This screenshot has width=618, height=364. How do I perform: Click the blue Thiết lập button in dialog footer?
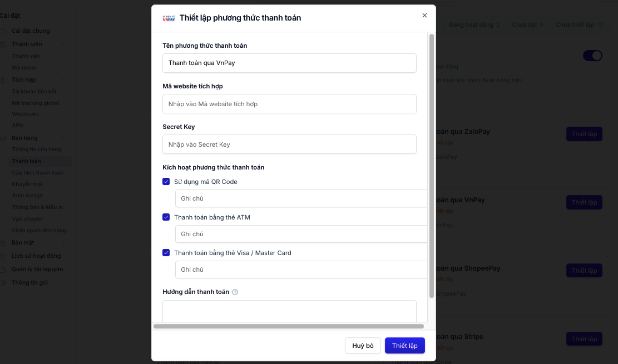point(405,346)
